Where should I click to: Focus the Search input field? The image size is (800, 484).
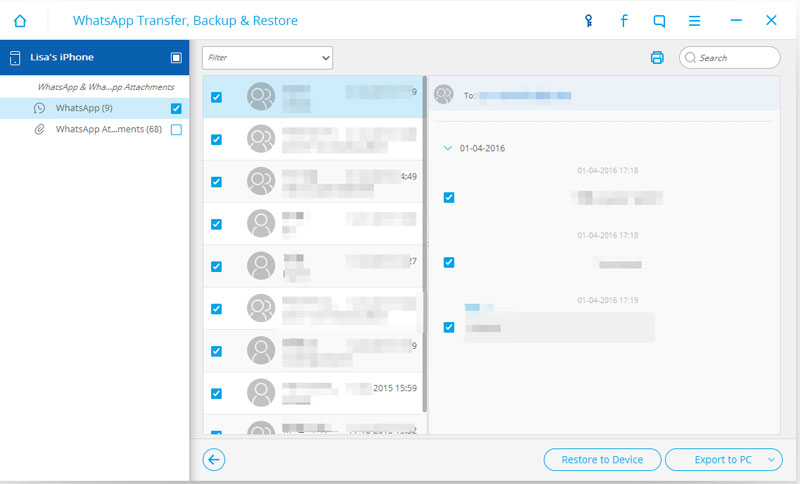point(730,58)
